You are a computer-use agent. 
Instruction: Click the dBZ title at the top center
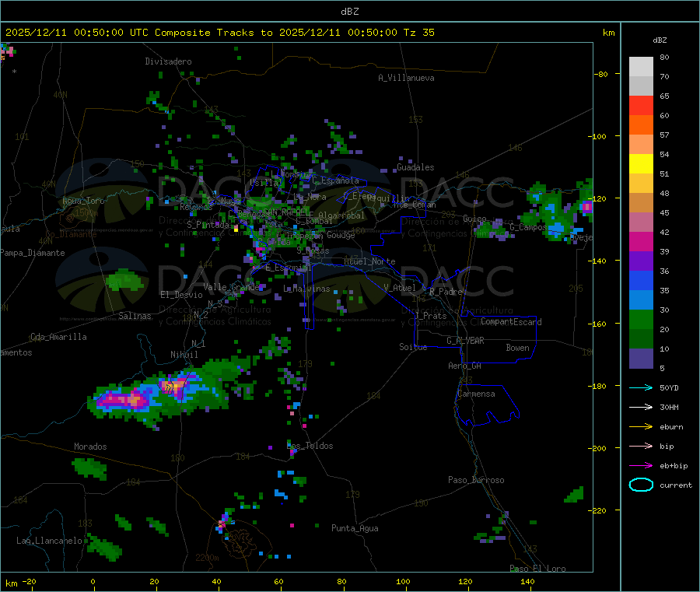349,12
